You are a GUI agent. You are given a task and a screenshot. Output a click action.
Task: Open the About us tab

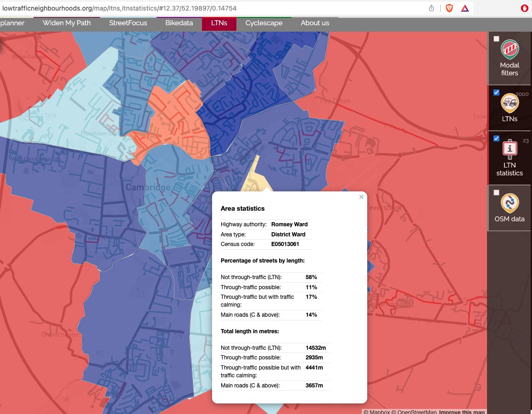tap(315, 23)
